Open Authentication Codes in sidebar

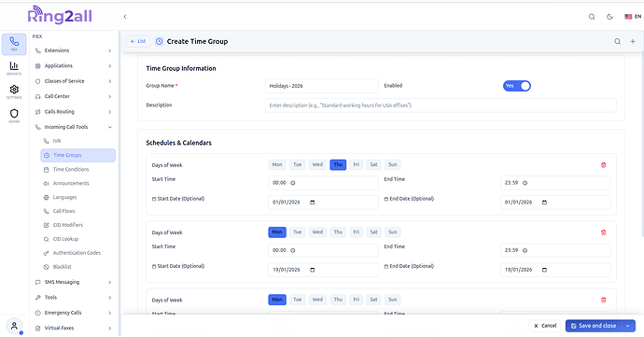pos(77,253)
